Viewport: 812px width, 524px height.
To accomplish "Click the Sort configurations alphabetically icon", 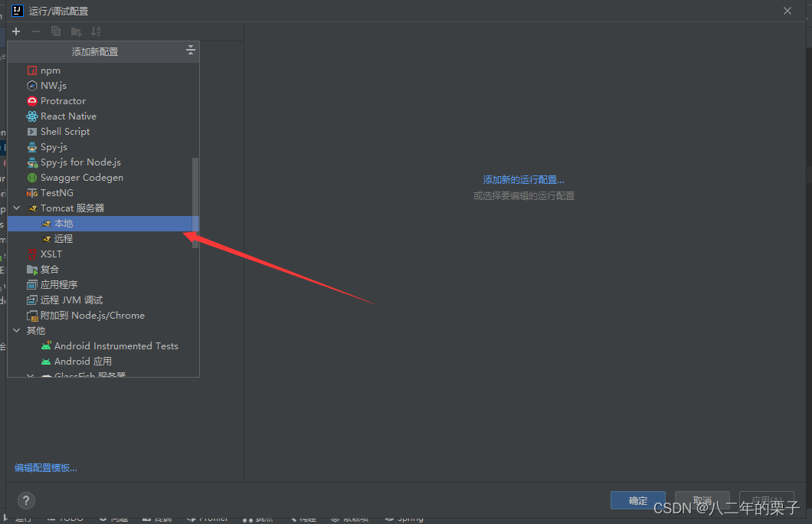I will [x=96, y=31].
